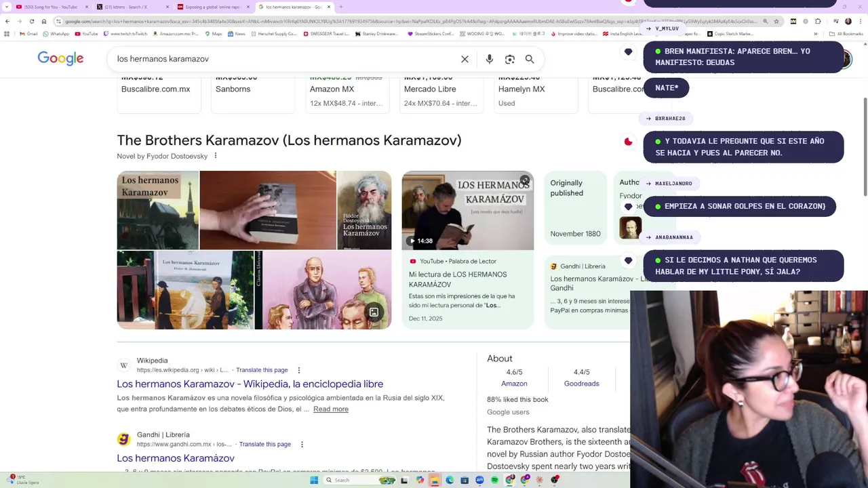
Task: Open a new browser tab
Action: [340, 7]
